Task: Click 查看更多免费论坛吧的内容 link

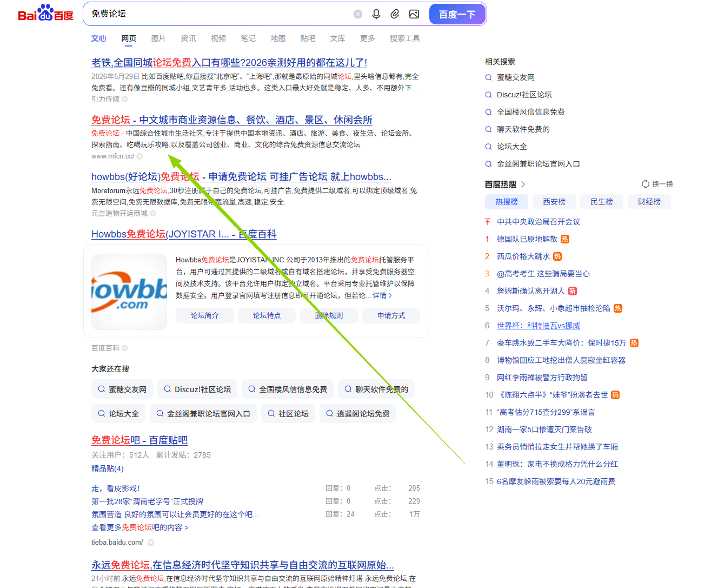Action: pyautogui.click(x=140, y=527)
